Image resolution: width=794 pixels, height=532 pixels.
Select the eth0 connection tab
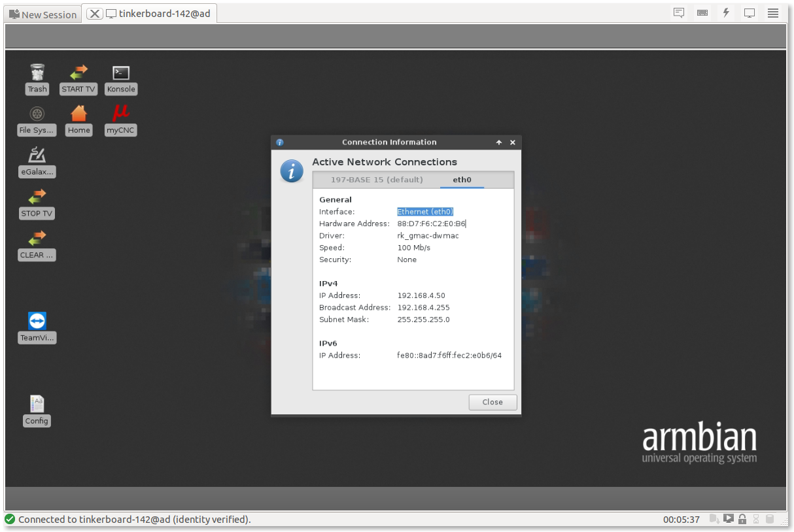[x=462, y=180]
